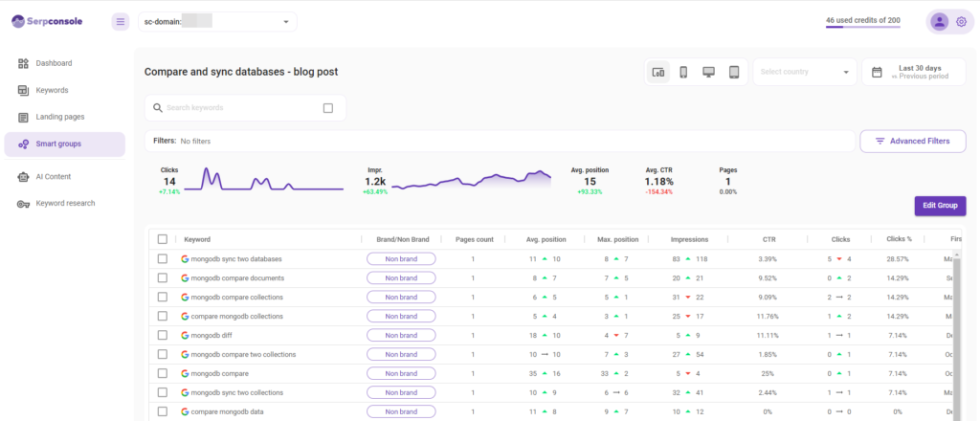Toggle the hamburger sidebar menu button

point(120,21)
